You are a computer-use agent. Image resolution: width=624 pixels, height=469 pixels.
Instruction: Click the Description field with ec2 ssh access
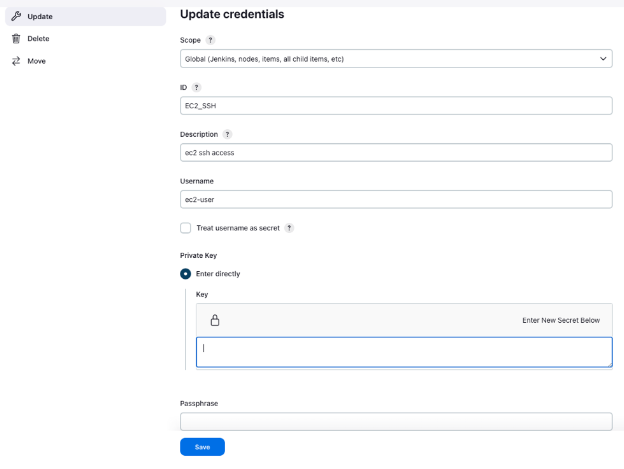[x=396, y=153]
